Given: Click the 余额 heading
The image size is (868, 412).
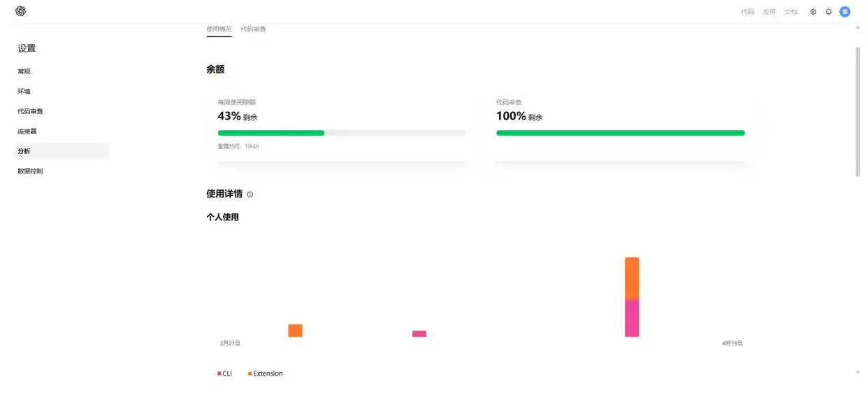Looking at the screenshot, I should pyautogui.click(x=215, y=70).
